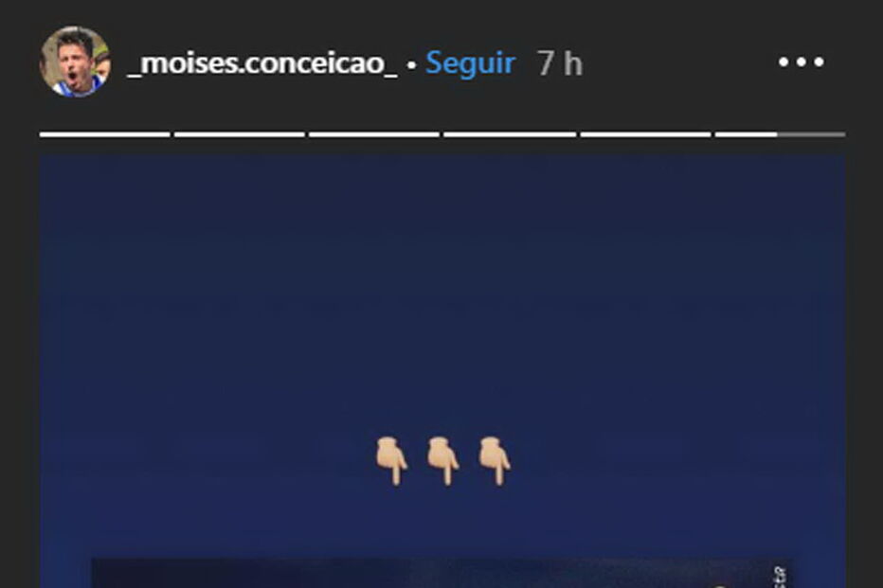
Task: Click the vertical text on embedded post
Action: [780, 577]
